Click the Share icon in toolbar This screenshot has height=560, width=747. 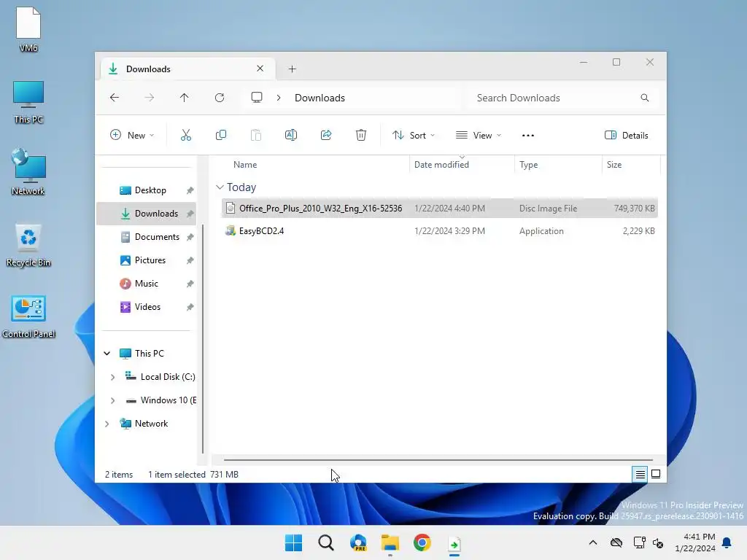tap(326, 135)
